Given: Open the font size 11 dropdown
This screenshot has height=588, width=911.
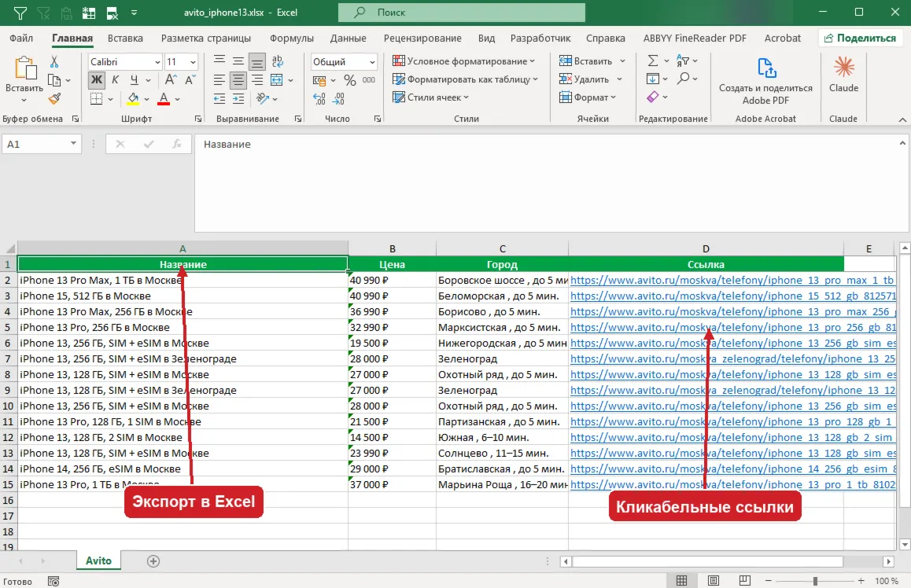Looking at the screenshot, I should pyautogui.click(x=193, y=62).
